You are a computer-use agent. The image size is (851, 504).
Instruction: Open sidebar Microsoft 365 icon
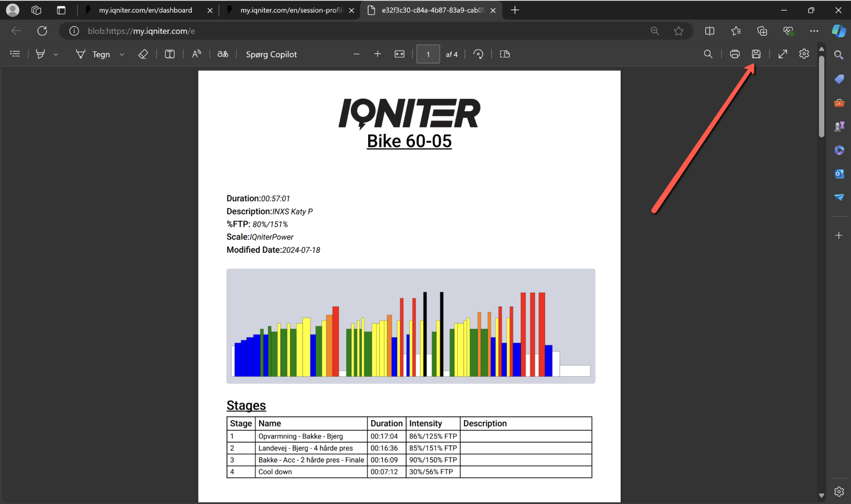pos(839,150)
